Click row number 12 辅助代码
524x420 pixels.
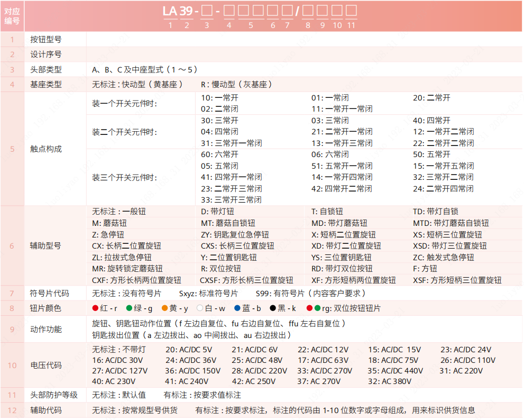(x=12, y=410)
